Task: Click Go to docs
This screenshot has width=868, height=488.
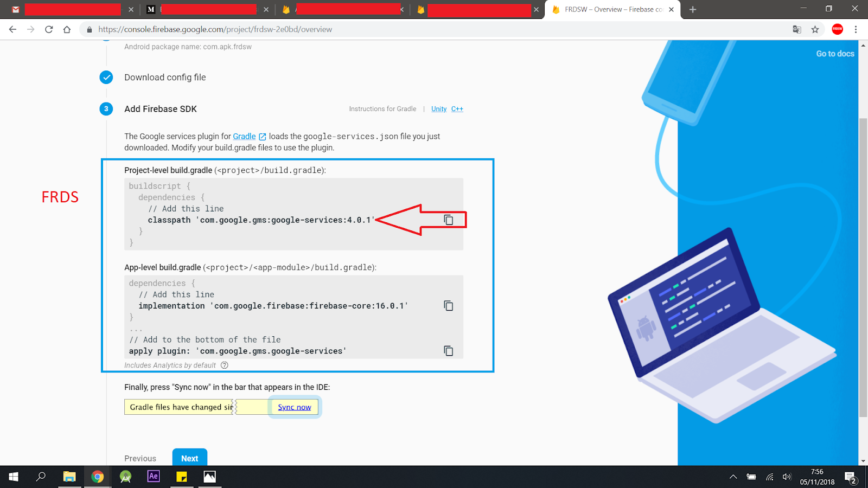Action: (835, 54)
